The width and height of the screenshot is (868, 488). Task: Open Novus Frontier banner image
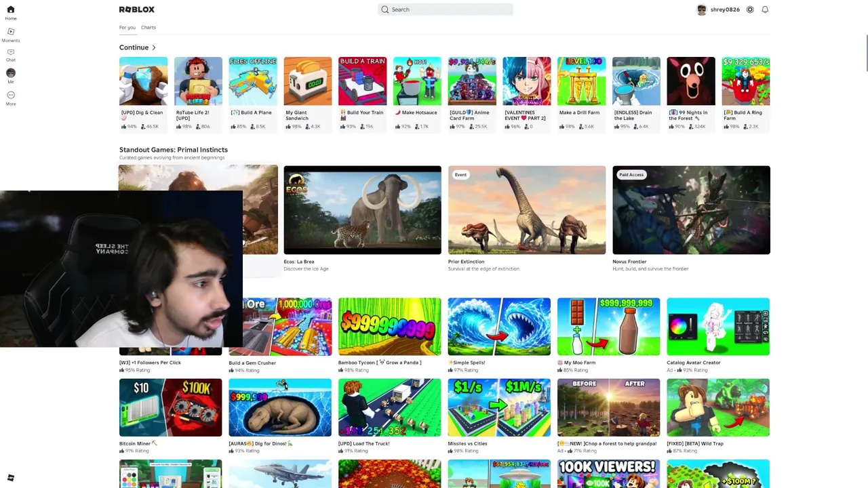pyautogui.click(x=691, y=210)
